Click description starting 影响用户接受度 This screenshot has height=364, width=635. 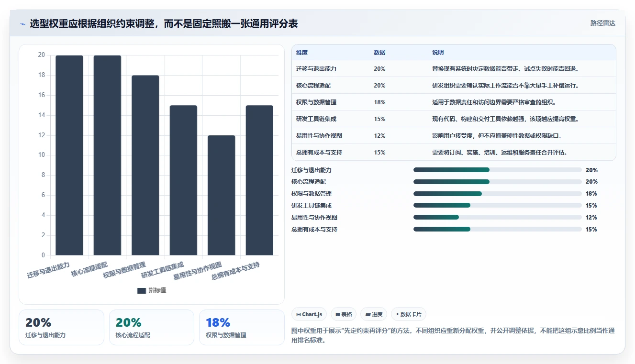point(497,136)
